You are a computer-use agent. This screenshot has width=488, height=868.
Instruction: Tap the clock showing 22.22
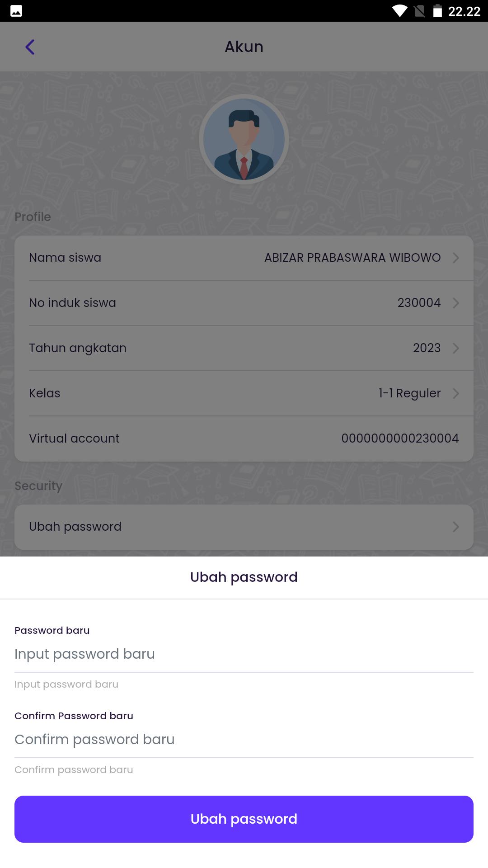pyautogui.click(x=464, y=11)
